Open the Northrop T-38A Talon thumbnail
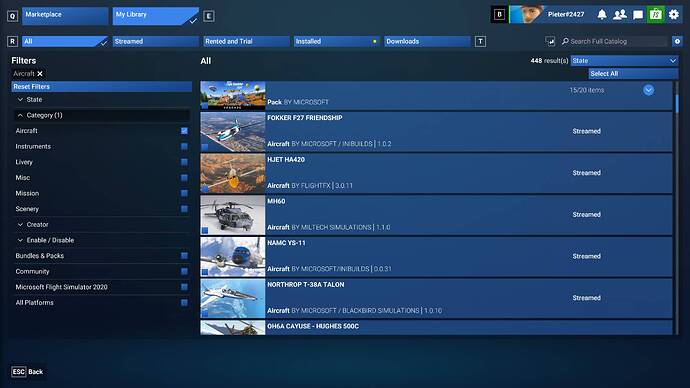This screenshot has height=388, width=690. [233, 298]
